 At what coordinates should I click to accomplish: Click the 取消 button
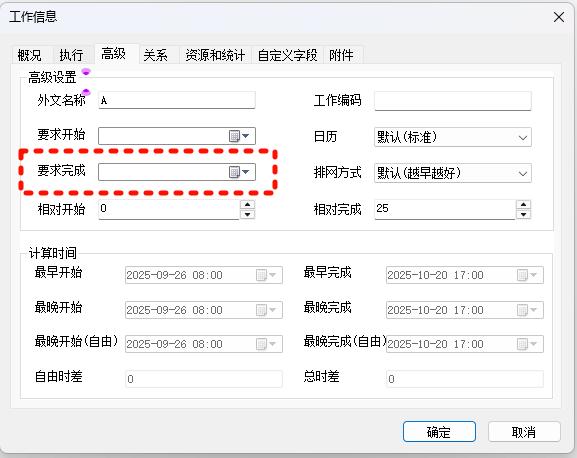tap(524, 432)
